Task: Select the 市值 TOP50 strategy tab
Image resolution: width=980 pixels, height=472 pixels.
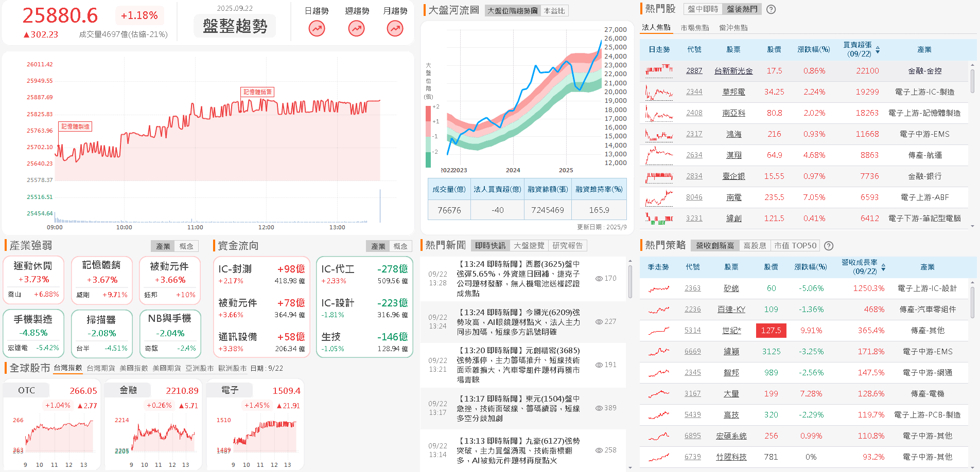Action: tap(795, 246)
